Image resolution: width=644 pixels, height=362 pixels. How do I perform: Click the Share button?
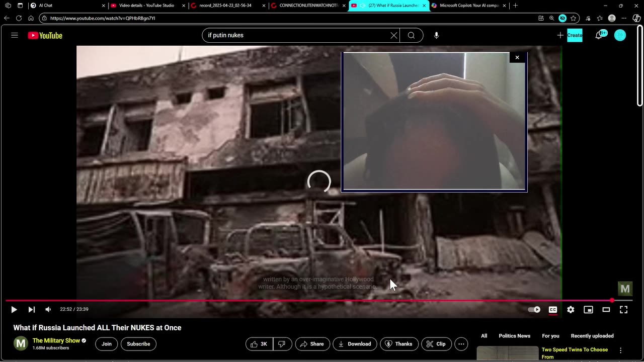(312, 344)
